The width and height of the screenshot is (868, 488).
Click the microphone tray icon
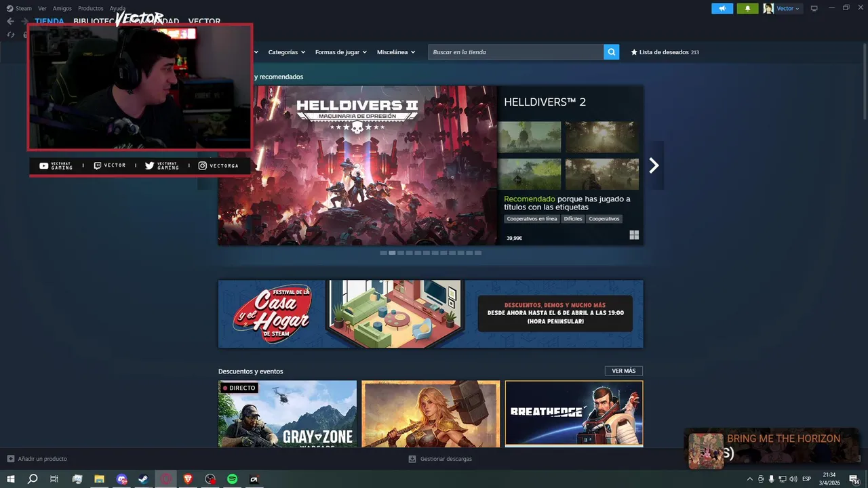click(771, 479)
